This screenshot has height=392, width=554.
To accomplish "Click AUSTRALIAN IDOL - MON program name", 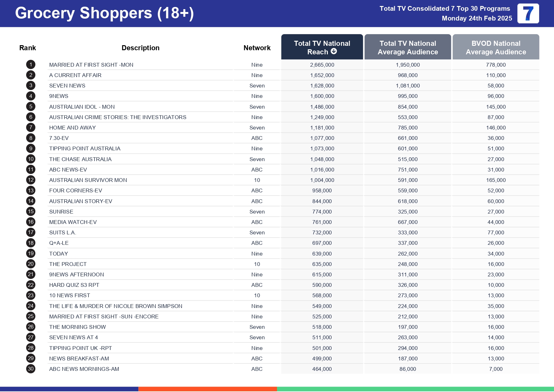I will (x=82, y=107).
